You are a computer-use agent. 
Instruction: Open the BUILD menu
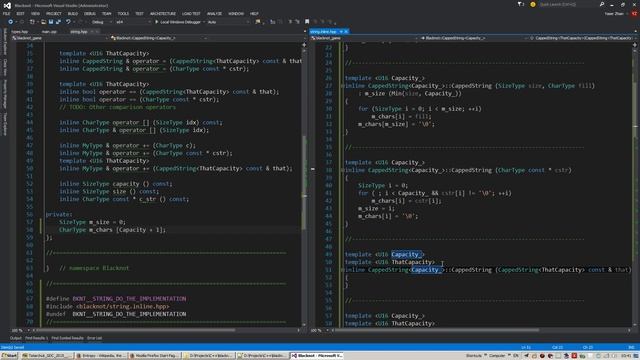tap(73, 13)
